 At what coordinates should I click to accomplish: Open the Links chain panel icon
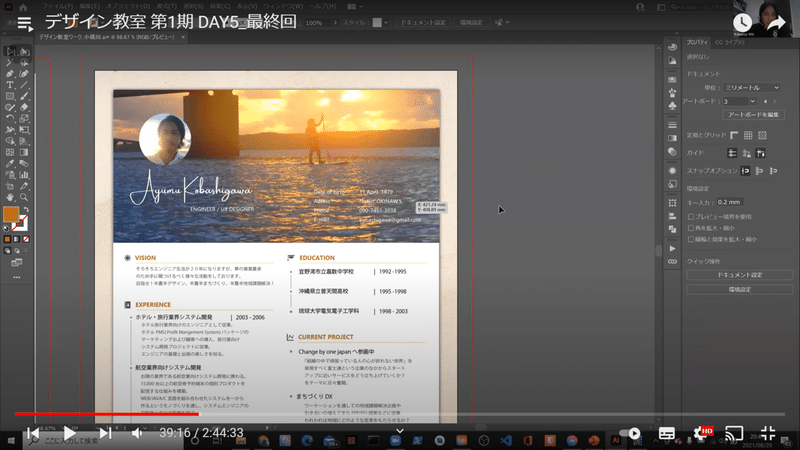672,262
